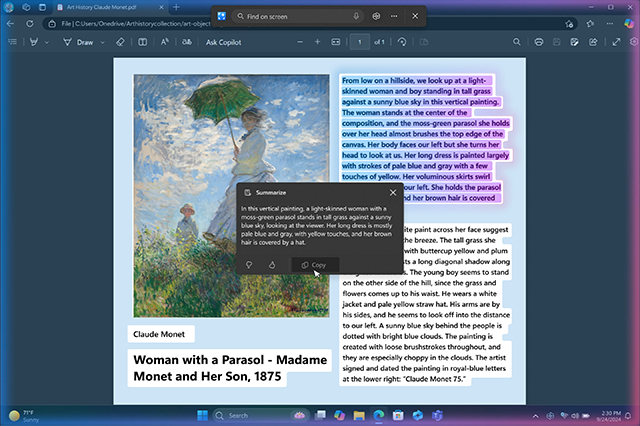Open the weather widget showing 71°F
The image size is (640, 426).
(x=24, y=416)
